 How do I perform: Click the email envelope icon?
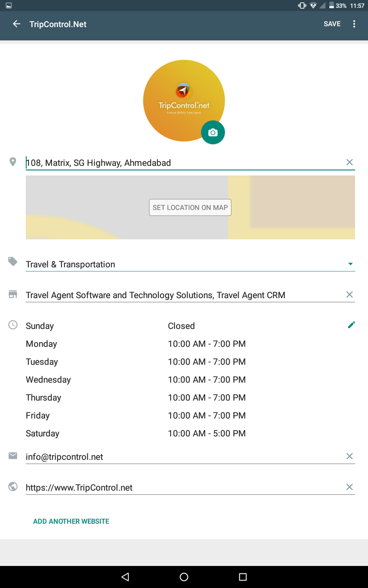click(x=13, y=456)
